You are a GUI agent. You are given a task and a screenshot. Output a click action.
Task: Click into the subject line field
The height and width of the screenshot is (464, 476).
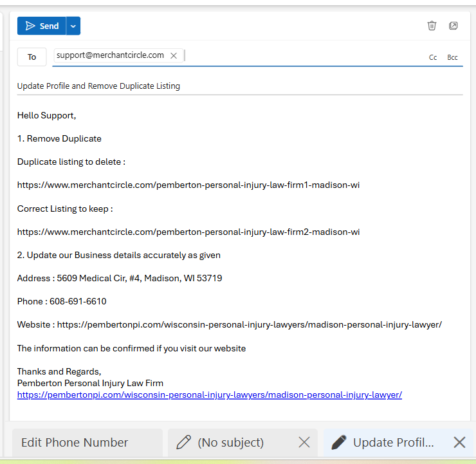click(240, 86)
